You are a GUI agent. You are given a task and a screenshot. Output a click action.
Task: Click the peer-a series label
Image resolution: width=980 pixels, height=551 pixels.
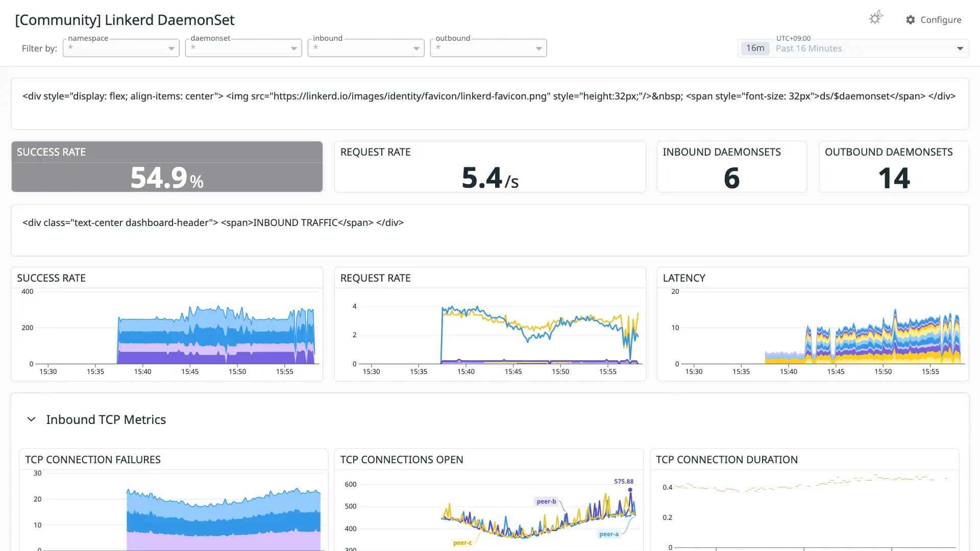608,534
